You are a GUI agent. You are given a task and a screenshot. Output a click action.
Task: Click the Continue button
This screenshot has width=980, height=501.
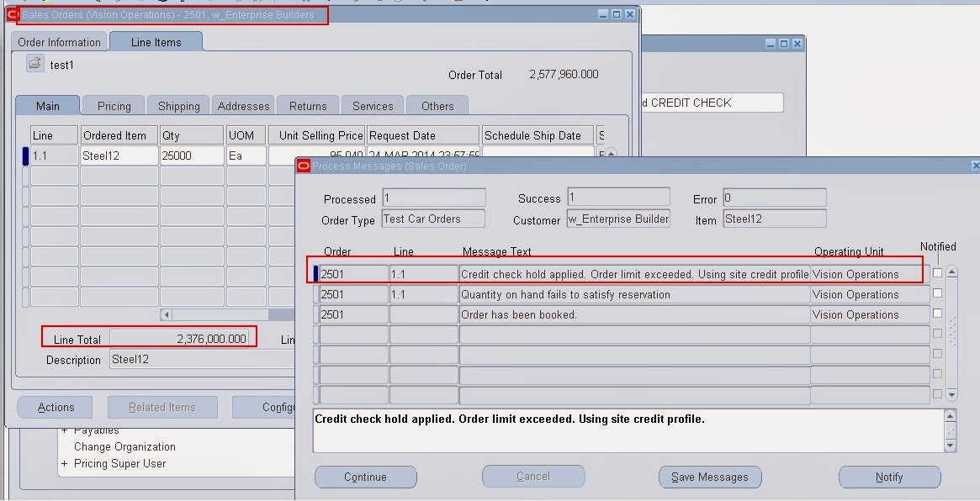365,477
